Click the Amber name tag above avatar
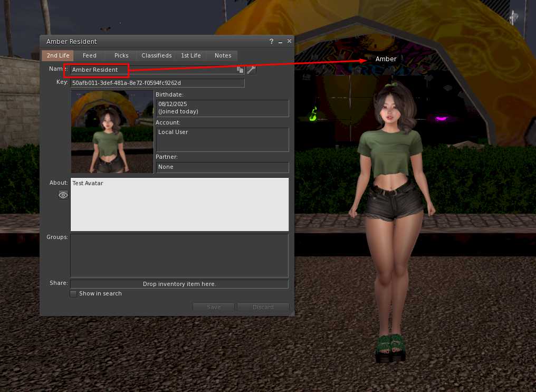 click(x=386, y=59)
